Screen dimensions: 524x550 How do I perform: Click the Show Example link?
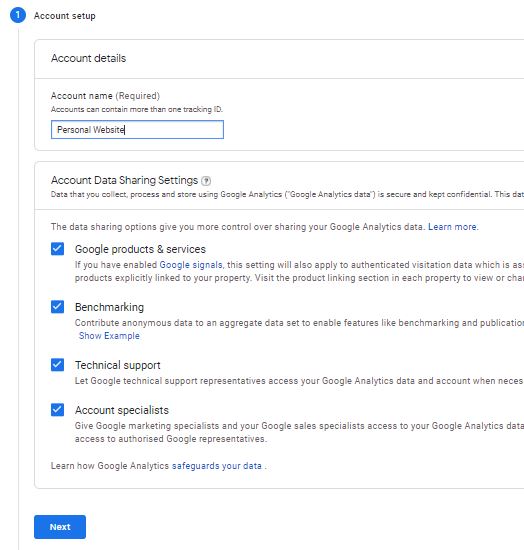(109, 336)
